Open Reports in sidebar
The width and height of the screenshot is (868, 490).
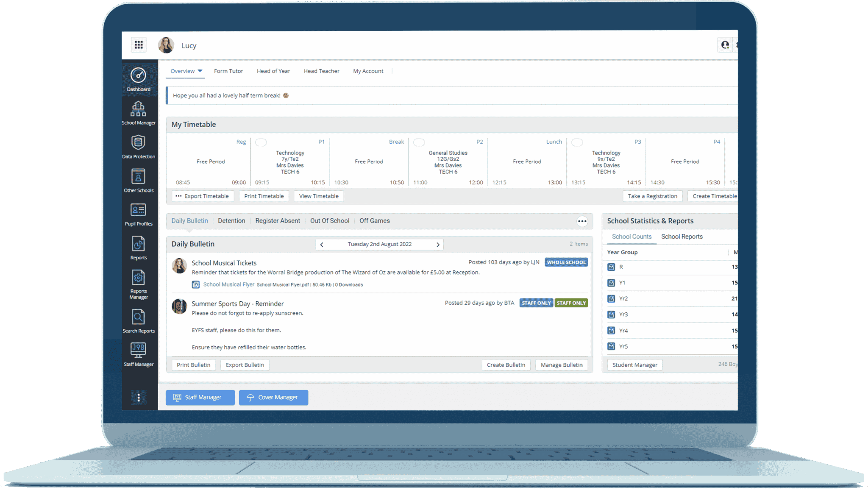click(139, 248)
